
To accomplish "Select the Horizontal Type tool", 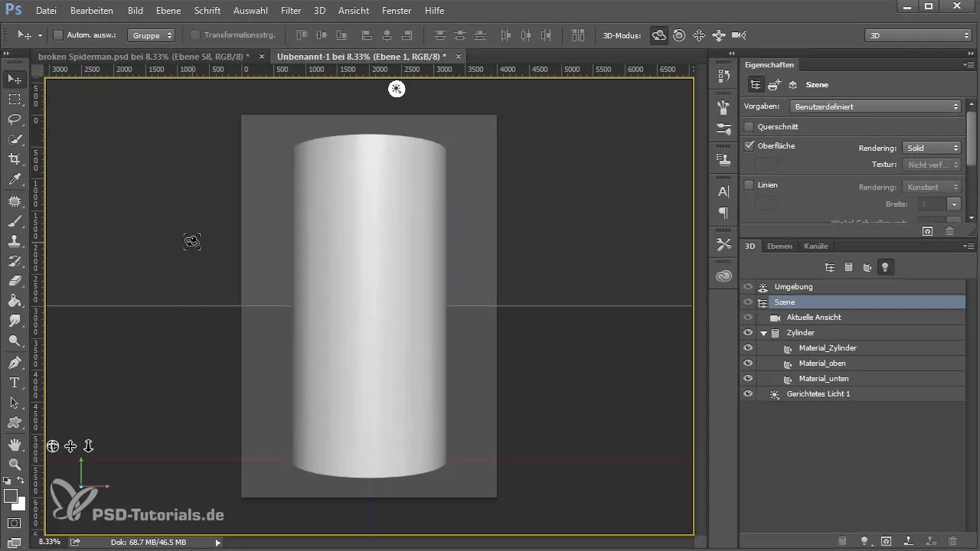I will [x=15, y=382].
